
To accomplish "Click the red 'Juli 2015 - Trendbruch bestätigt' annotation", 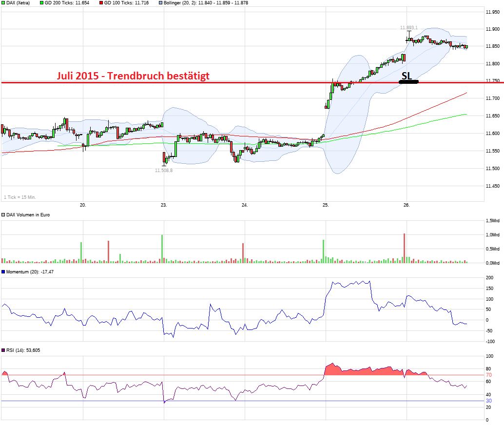I will tap(133, 76).
